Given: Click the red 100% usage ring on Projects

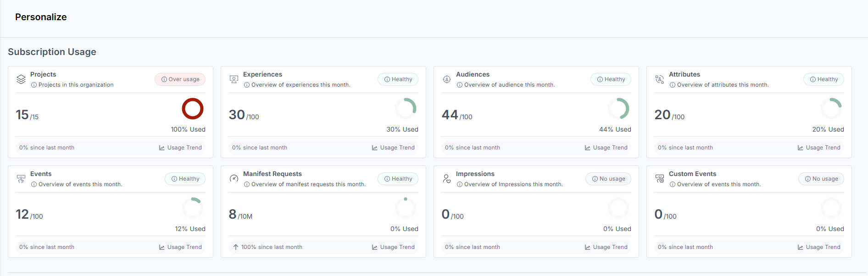Looking at the screenshot, I should click(193, 109).
